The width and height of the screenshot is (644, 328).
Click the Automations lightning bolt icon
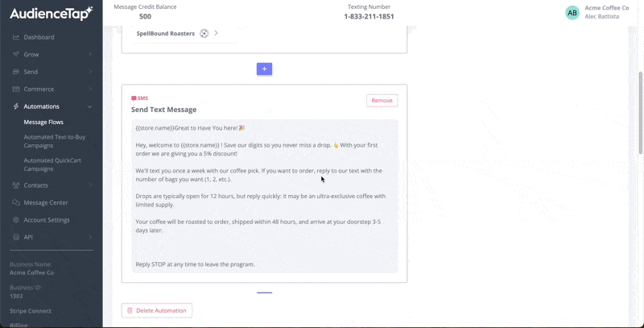(x=16, y=106)
